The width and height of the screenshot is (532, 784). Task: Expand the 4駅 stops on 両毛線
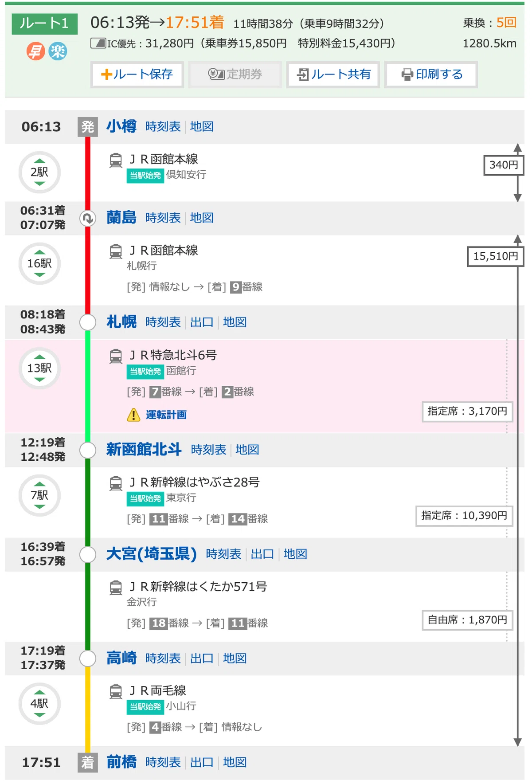pyautogui.click(x=39, y=704)
